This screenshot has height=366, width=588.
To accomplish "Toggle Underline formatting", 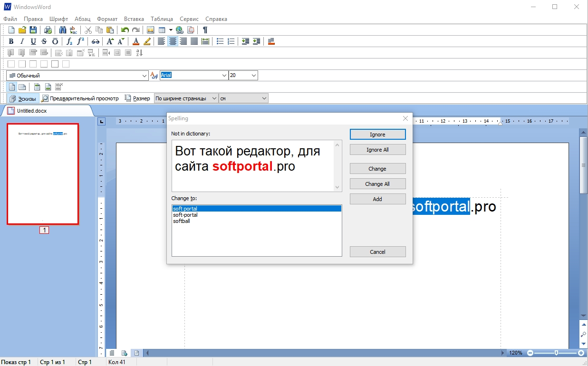I will coord(33,41).
